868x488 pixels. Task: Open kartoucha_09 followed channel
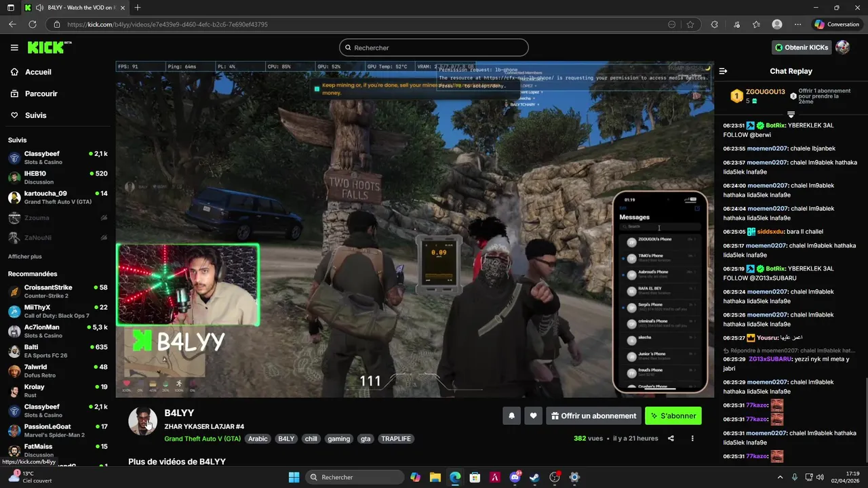click(58, 197)
